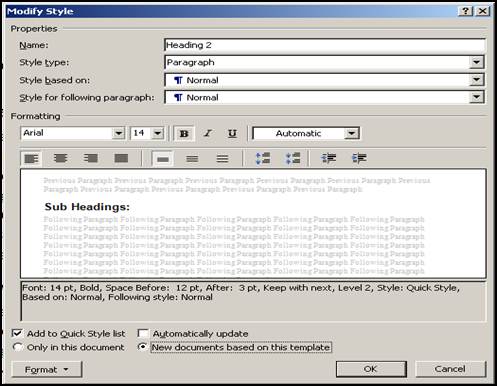Set single line spacing
Viewport: 497px width, 386px height.
[162, 159]
